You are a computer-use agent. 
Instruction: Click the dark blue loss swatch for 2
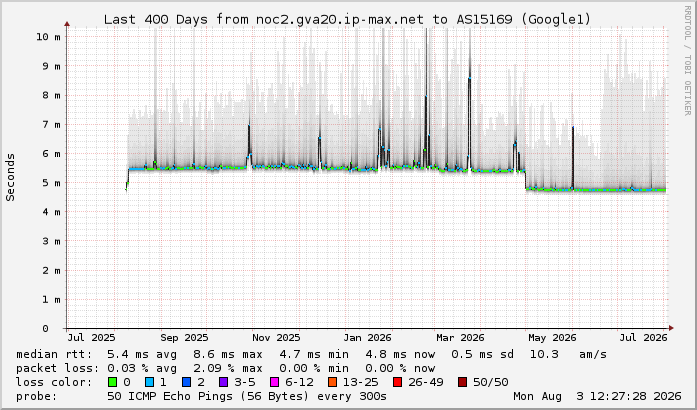[x=186, y=382]
